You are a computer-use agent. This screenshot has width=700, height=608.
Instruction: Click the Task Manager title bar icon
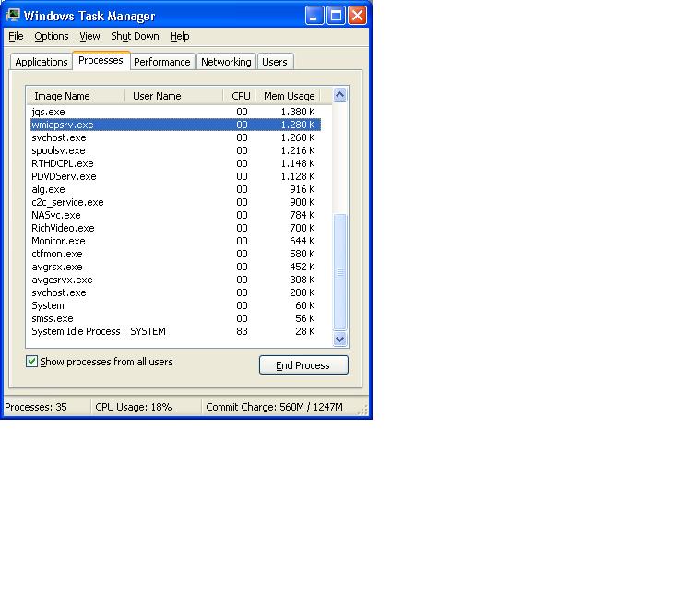tap(13, 15)
